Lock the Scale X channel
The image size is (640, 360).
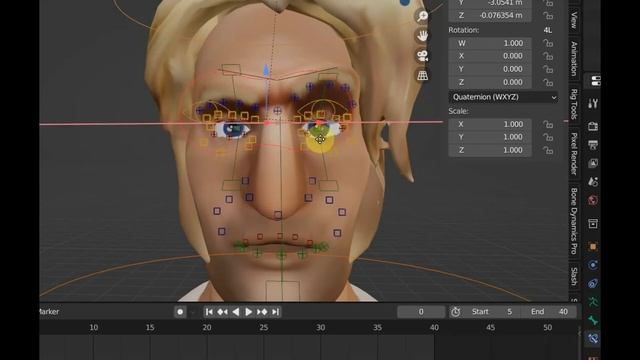pos(548,124)
